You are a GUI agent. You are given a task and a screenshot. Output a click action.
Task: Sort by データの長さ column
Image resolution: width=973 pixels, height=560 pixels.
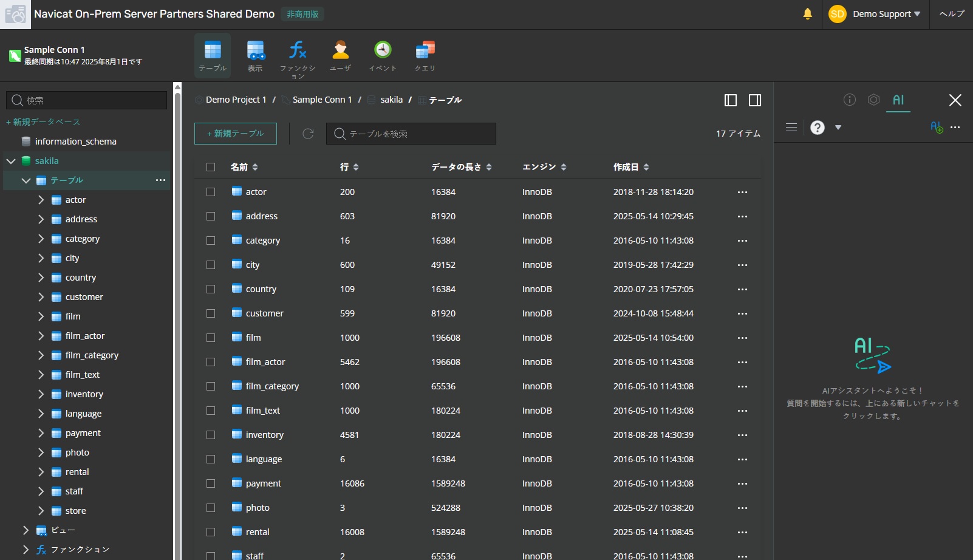pyautogui.click(x=462, y=167)
